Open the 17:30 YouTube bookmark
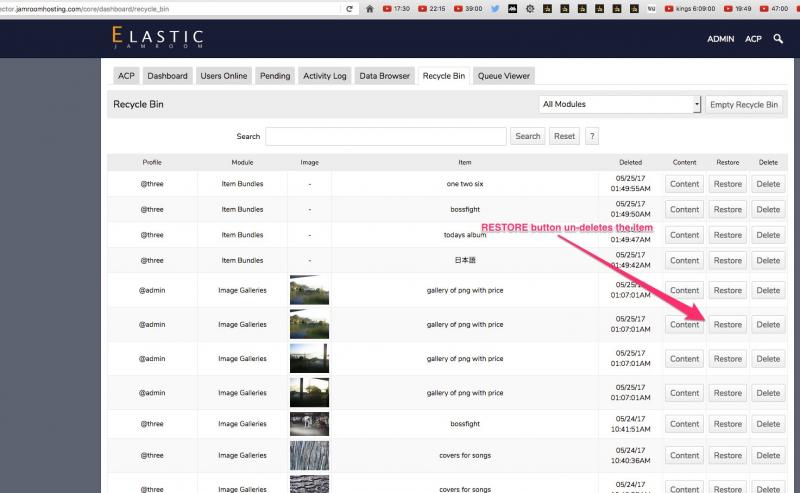Screen dimensions: 800x493 click(395, 8)
